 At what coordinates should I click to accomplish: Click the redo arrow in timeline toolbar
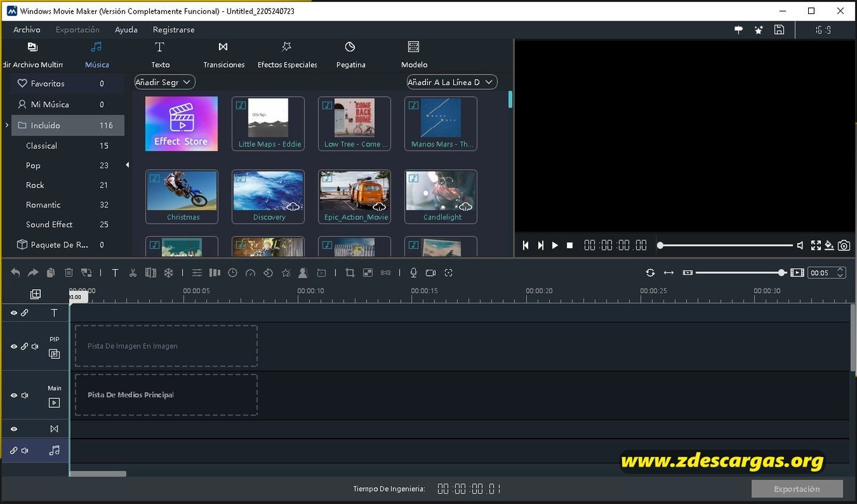pyautogui.click(x=33, y=272)
